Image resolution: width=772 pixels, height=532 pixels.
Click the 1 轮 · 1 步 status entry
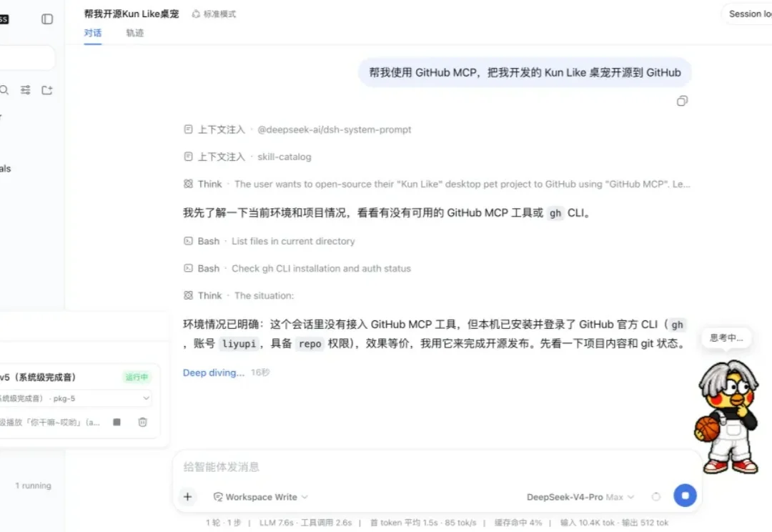[224, 523]
